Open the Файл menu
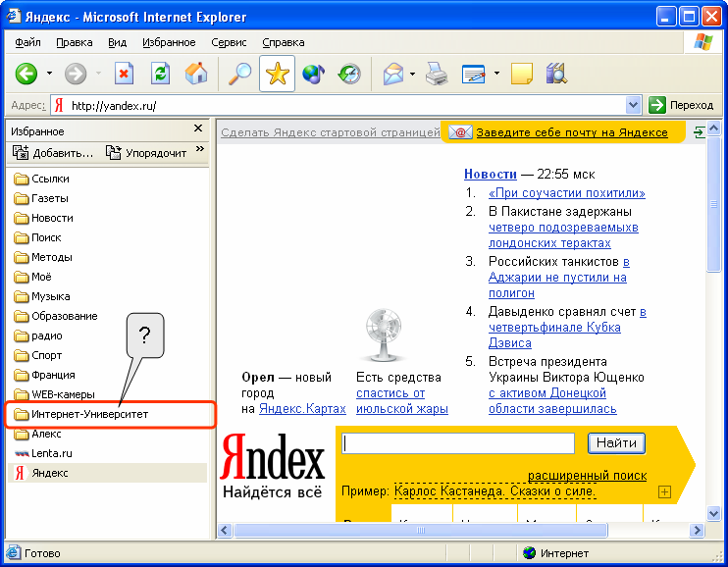This screenshot has height=567, width=728. coord(27,42)
